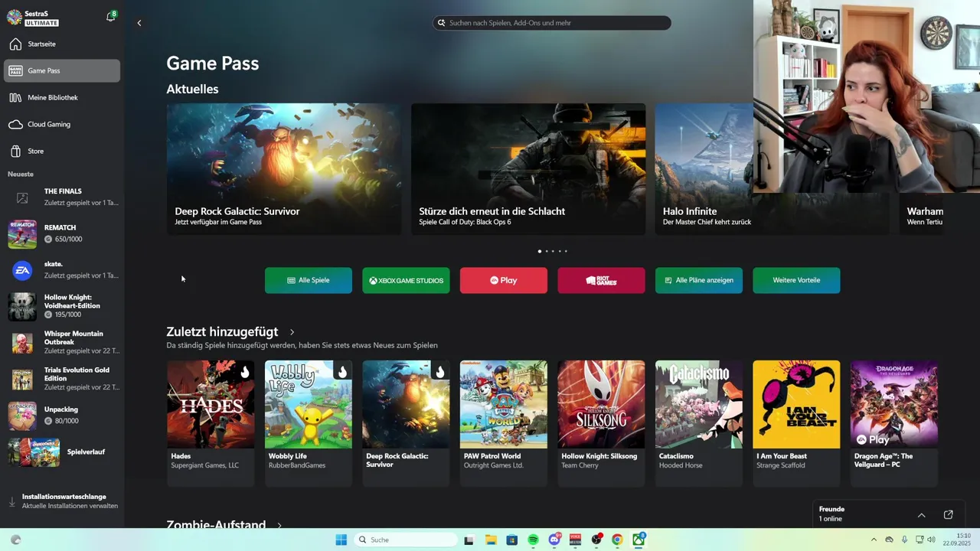Open the Cataclismo game tile
This screenshot has width=980, height=551.
699,423
